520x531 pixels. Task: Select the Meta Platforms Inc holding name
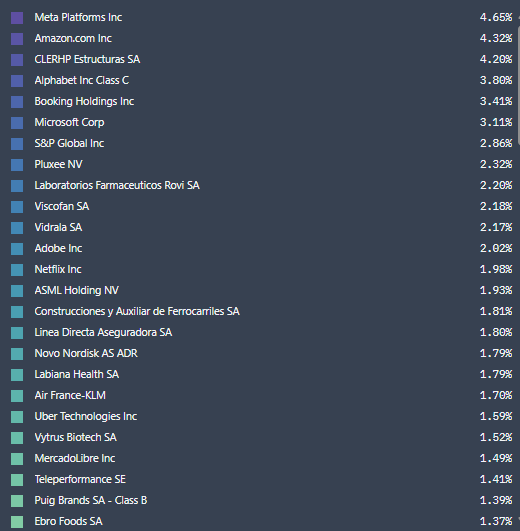(78, 17)
